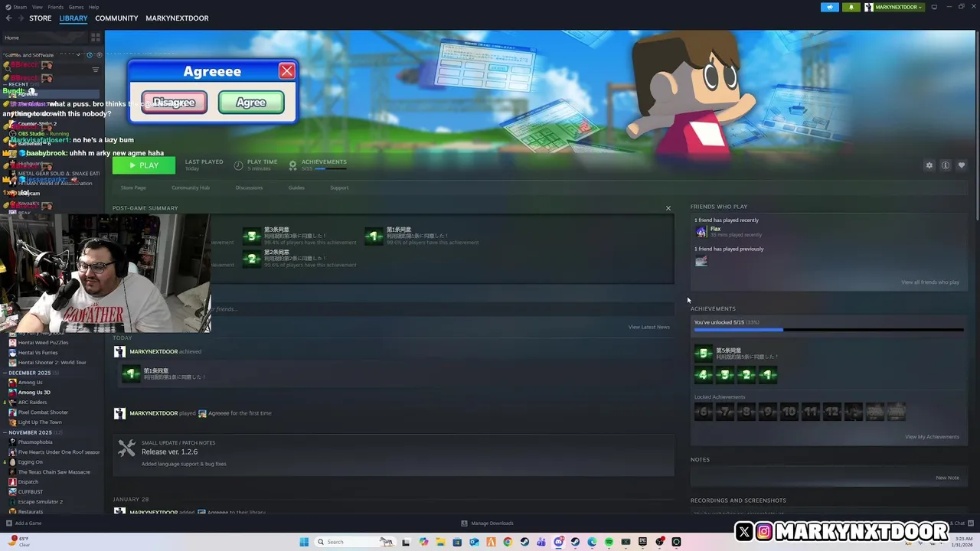Open the Community Hub link

point(191,187)
